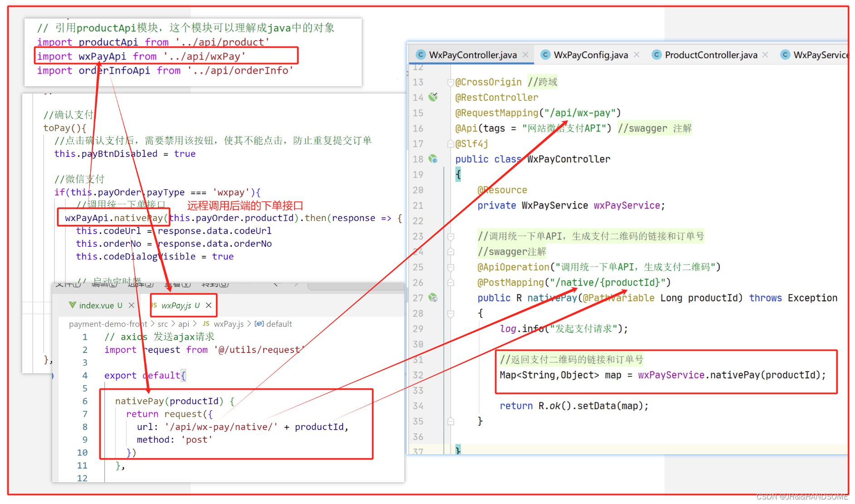This screenshot has height=504, width=855.
Task: Collapse the comment fold marker at line 23
Action: tap(451, 236)
